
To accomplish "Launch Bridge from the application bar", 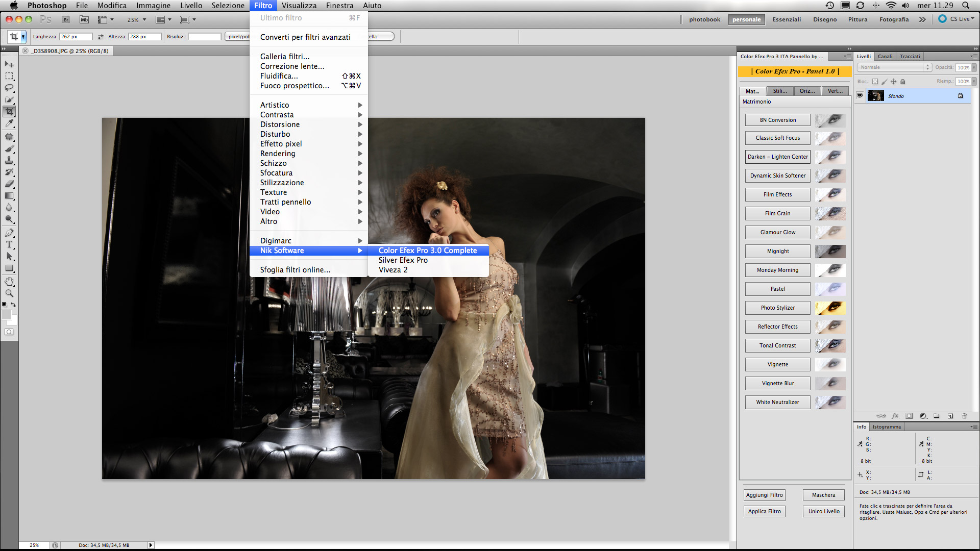I will coord(66,19).
